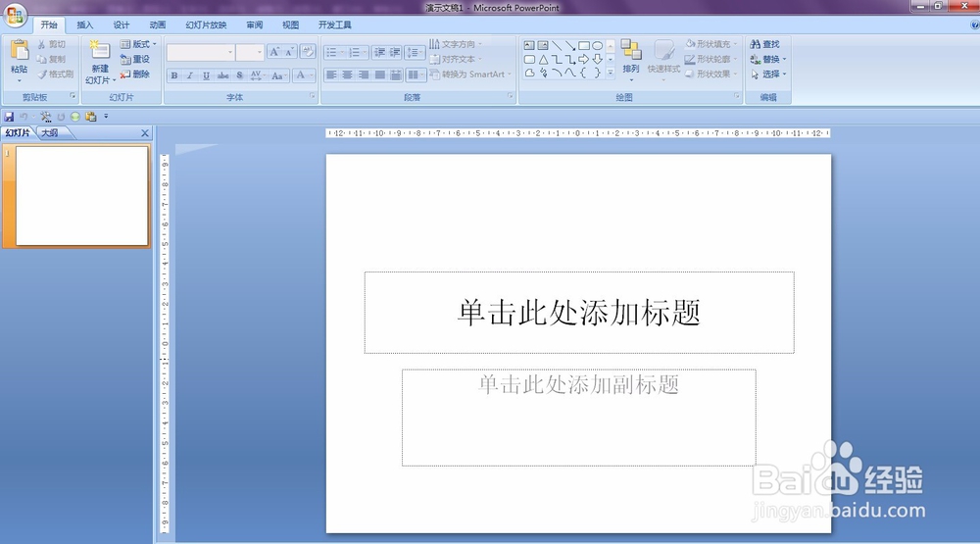Click the increase font size icon

tap(274, 52)
